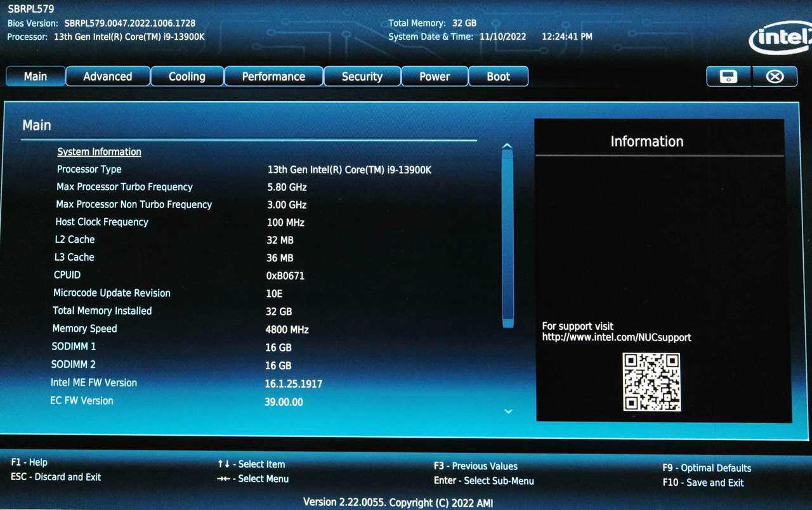This screenshot has height=510, width=812.
Task: Switch to the Boot tab
Action: coord(499,77)
